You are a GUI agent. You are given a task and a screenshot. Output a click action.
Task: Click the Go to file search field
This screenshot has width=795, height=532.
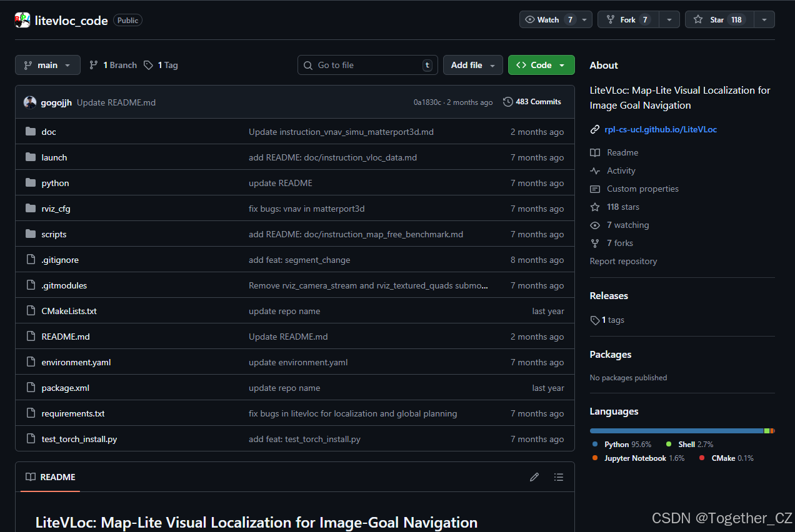tap(367, 65)
